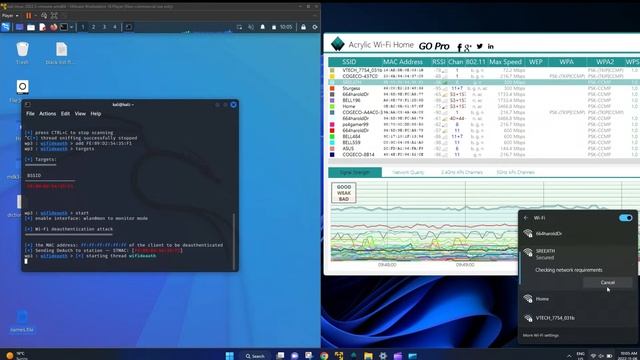
Task: Toggle the Wi-Fi switch off
Action: click(x=625, y=218)
